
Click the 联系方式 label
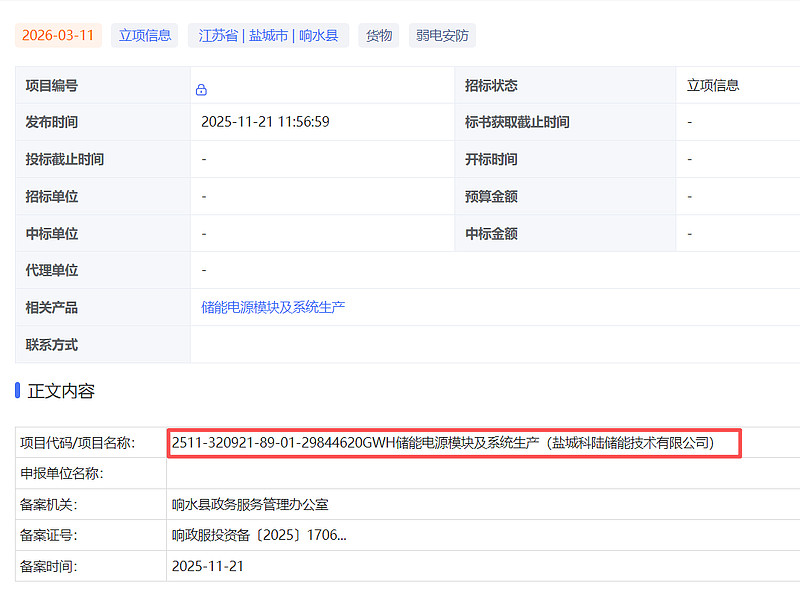click(x=52, y=345)
